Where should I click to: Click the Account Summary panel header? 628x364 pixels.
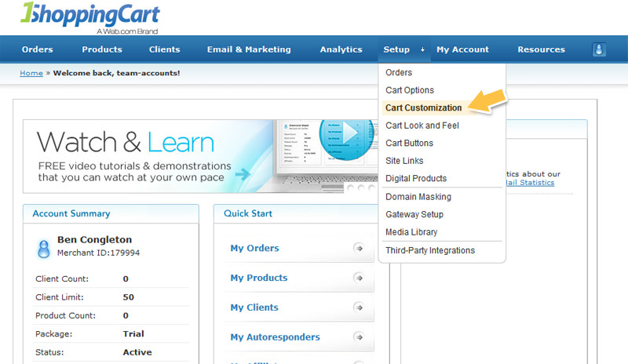(x=111, y=214)
